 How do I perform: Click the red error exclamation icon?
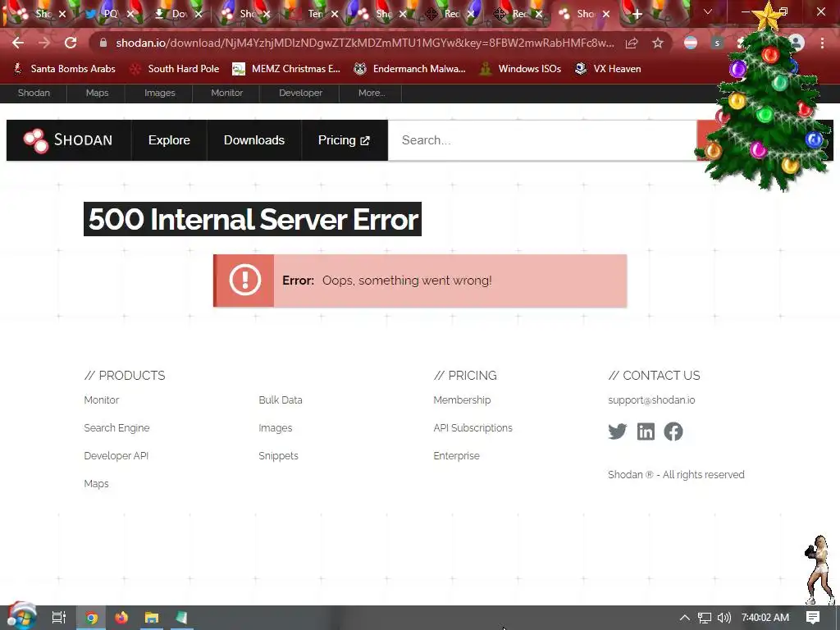pyautogui.click(x=244, y=281)
